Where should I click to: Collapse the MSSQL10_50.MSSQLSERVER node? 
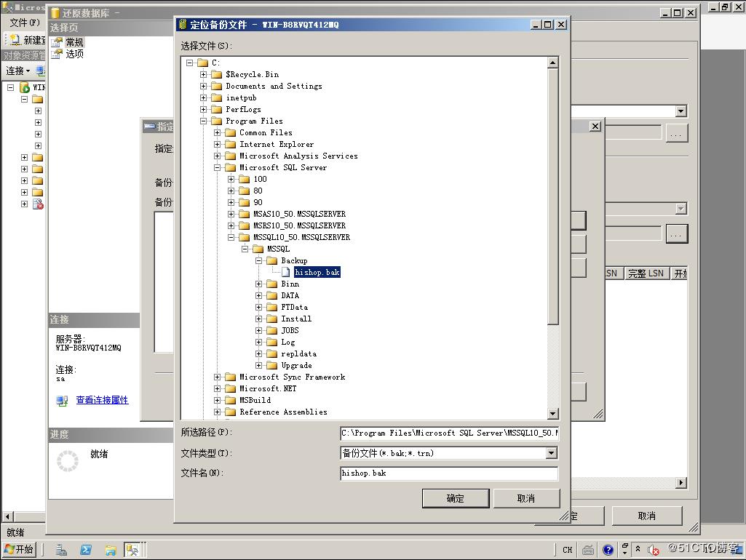click(x=231, y=237)
